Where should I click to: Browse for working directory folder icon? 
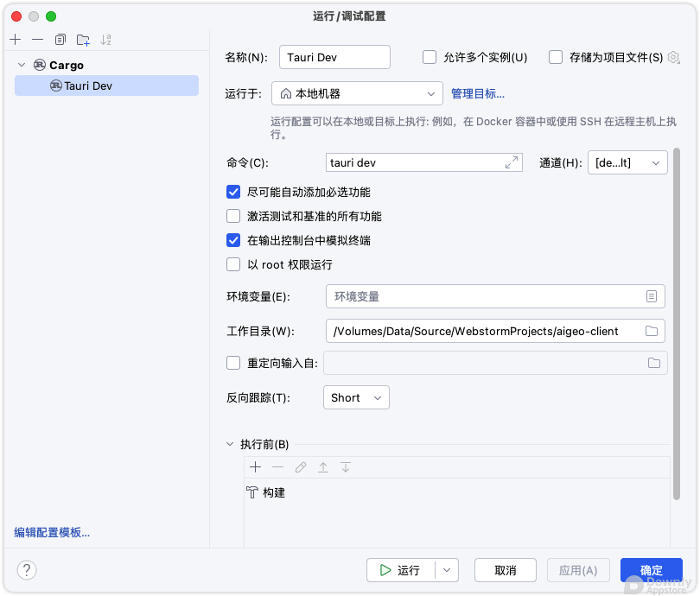click(x=652, y=331)
